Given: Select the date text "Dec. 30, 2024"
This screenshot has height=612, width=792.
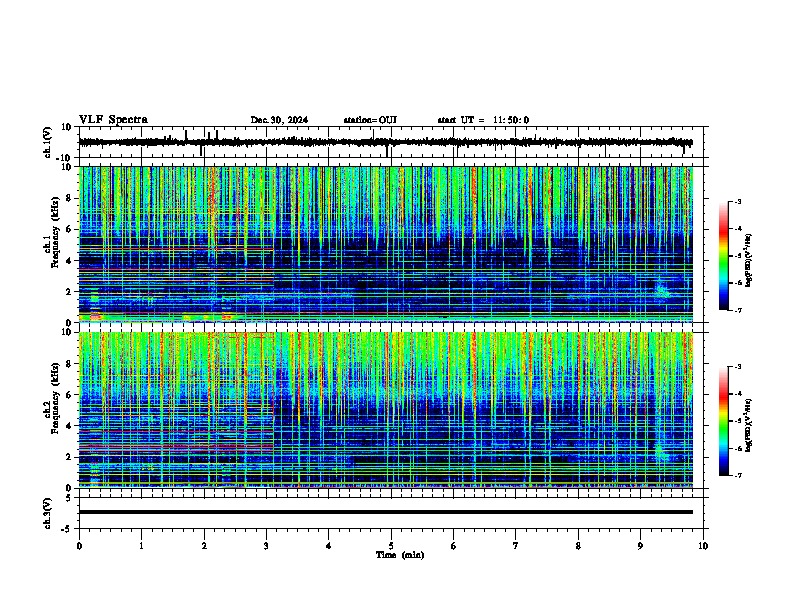Looking at the screenshot, I should point(279,120).
